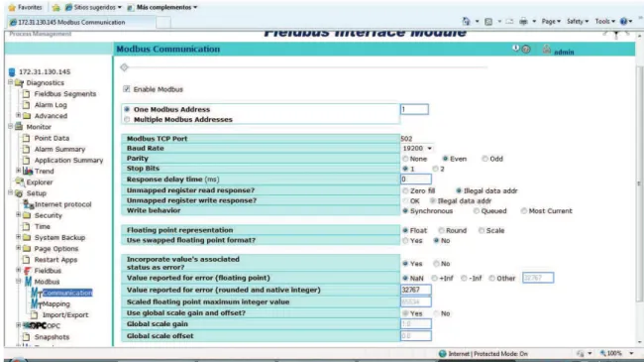Open the Safety menu in IE toolbar

point(578,22)
